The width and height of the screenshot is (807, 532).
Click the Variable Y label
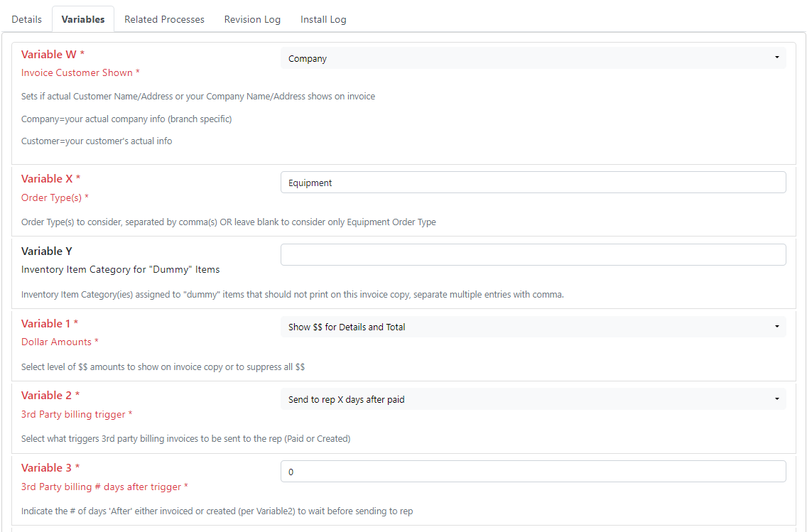tap(46, 251)
